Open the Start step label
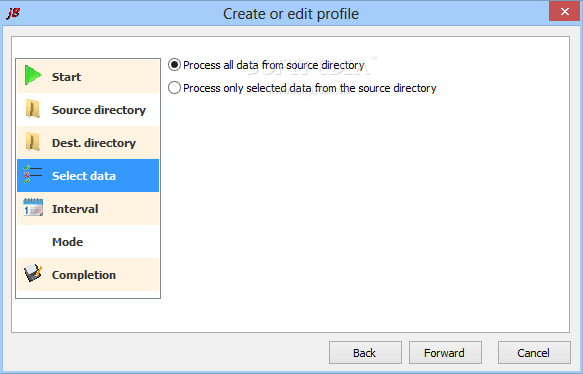583x374 pixels. [66, 77]
